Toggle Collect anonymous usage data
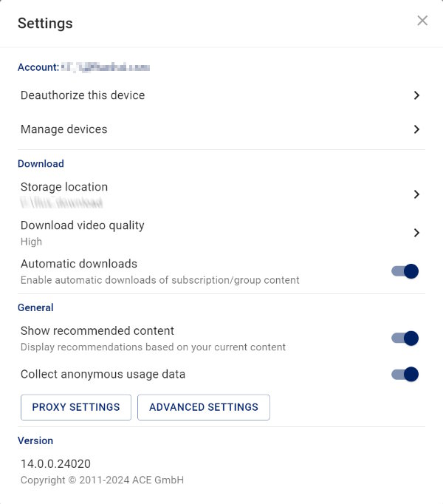 405,374
